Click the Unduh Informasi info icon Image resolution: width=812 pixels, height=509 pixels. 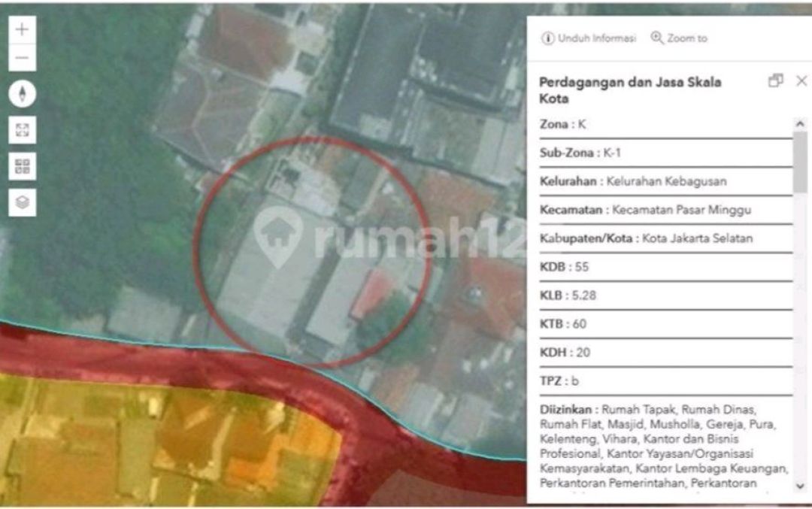point(548,38)
